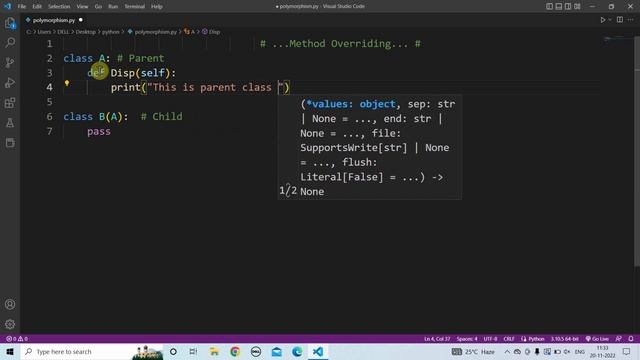Expand the run options dropdown arrow

point(610,20)
